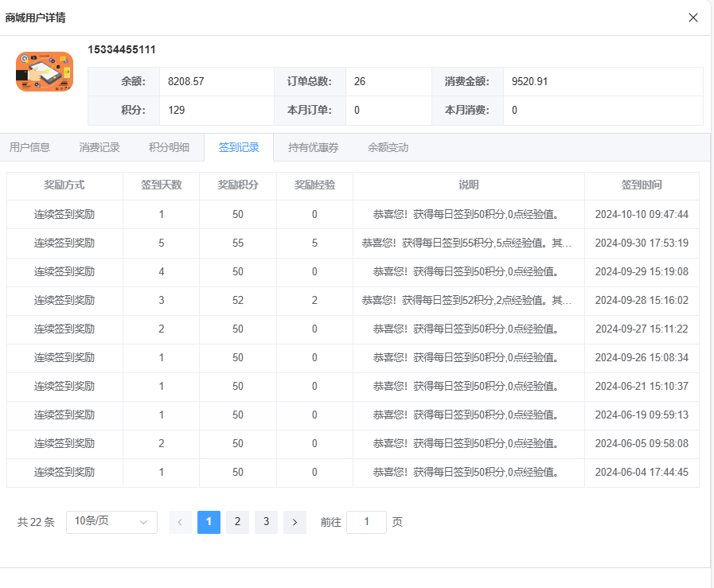The width and height of the screenshot is (714, 588).
Task: Click the previous page arrow
Action: 180,522
